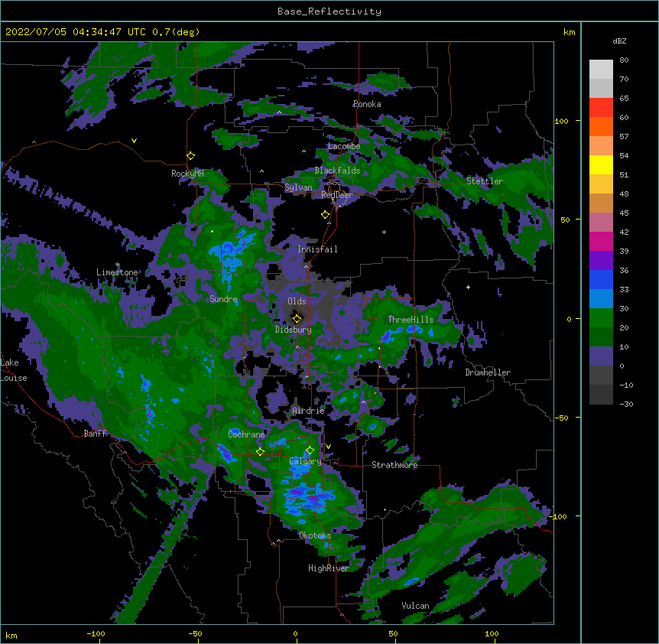
Task: Click the -50 tick on the bottom axis
Action: coord(195,633)
